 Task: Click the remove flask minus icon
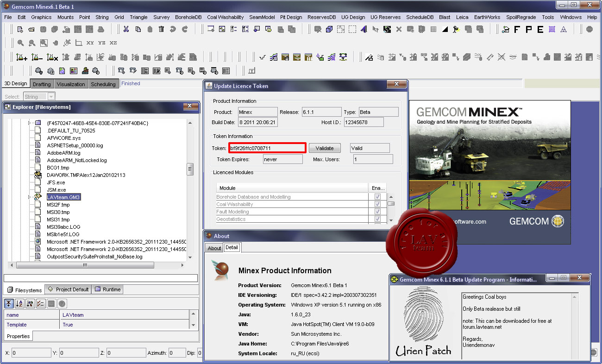point(38,57)
